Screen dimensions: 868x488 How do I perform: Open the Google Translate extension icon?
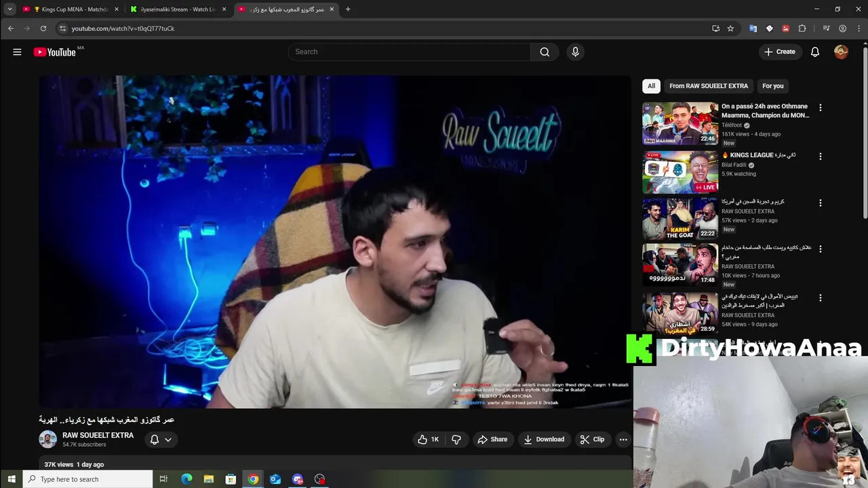tap(753, 28)
